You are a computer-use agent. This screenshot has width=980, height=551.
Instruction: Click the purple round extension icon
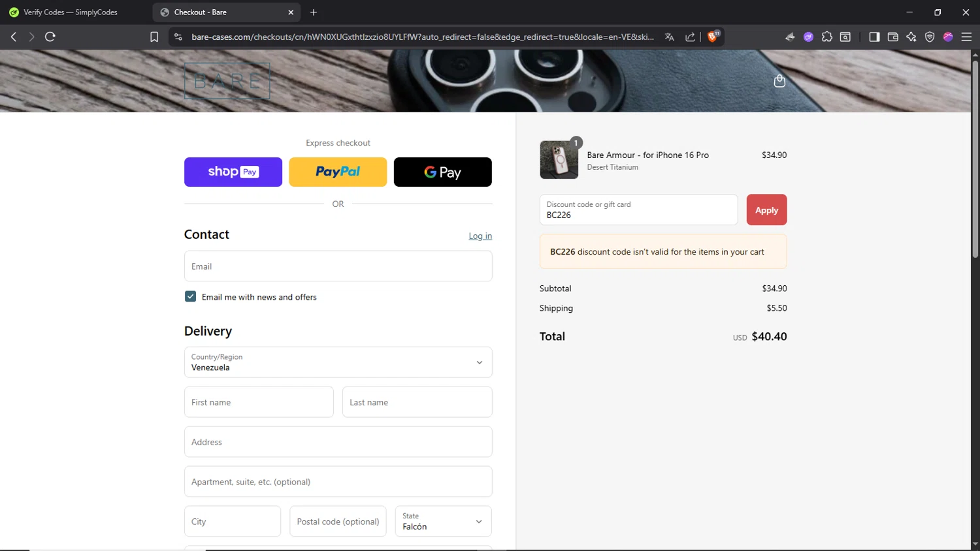pyautogui.click(x=808, y=37)
